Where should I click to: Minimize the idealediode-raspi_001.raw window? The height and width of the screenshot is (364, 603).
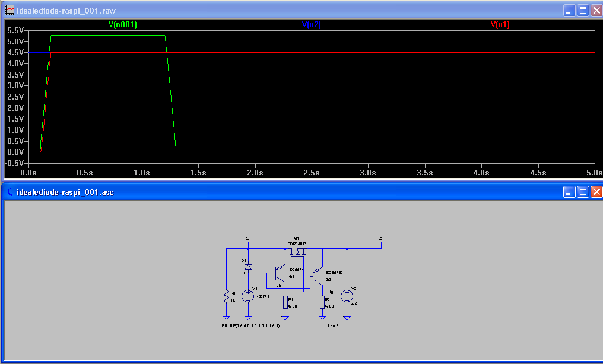tap(570, 10)
